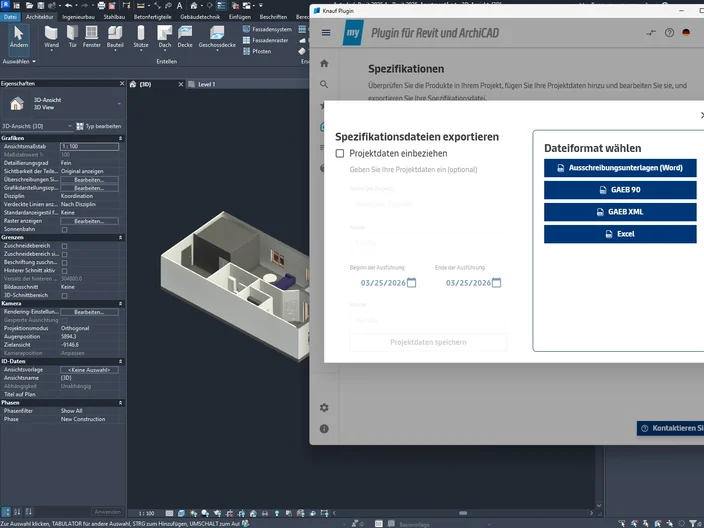Open the Datei menu tab
The width and height of the screenshot is (704, 528).
10,17
